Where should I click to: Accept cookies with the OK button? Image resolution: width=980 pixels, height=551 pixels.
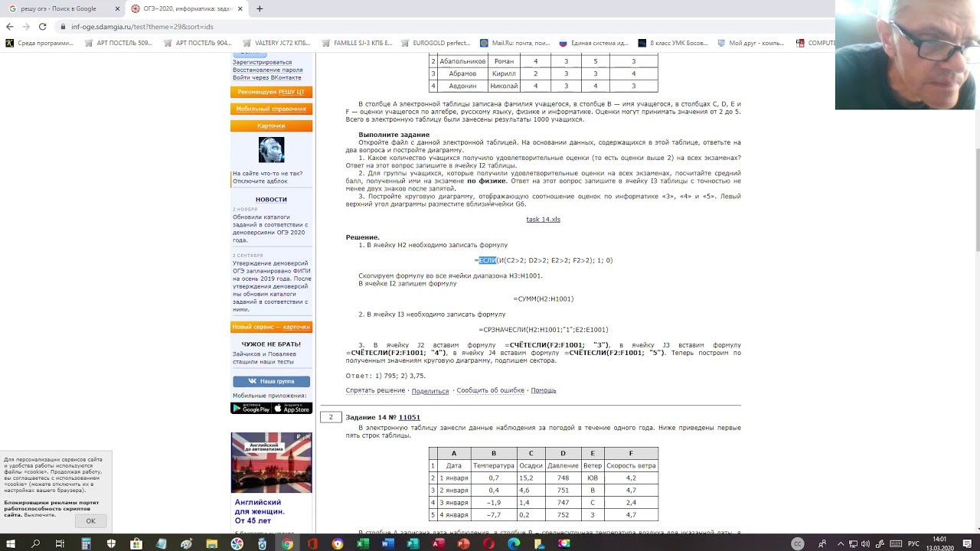[90, 521]
